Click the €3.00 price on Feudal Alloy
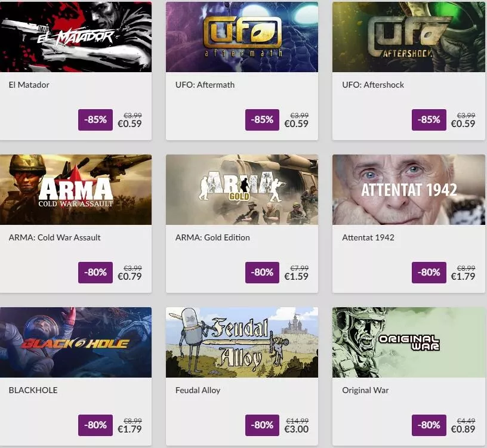The image size is (487, 448). [x=296, y=430]
